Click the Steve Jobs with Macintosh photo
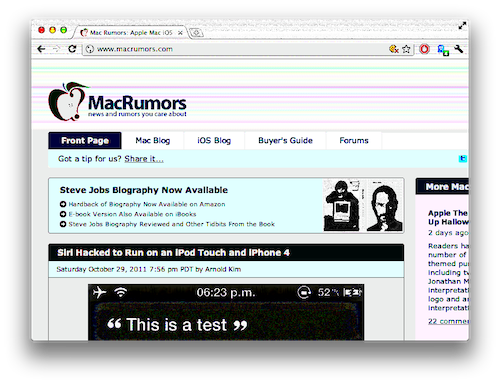 [342, 205]
